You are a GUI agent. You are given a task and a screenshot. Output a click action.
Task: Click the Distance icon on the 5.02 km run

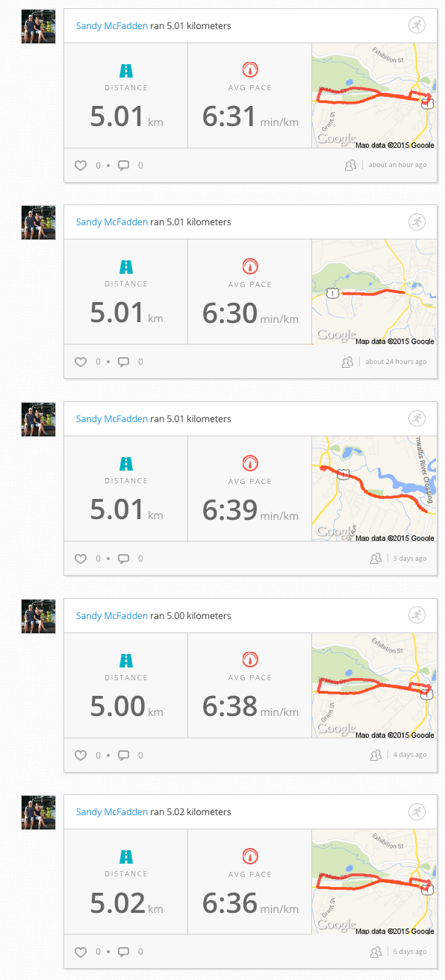[125, 855]
